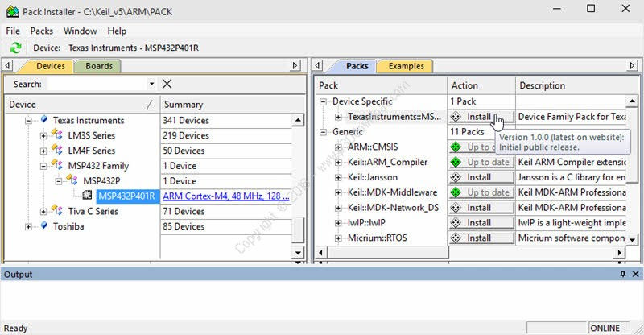644x335 pixels.
Task: Click the install diamond icon for lwIP::lwIP
Action: (x=456, y=223)
